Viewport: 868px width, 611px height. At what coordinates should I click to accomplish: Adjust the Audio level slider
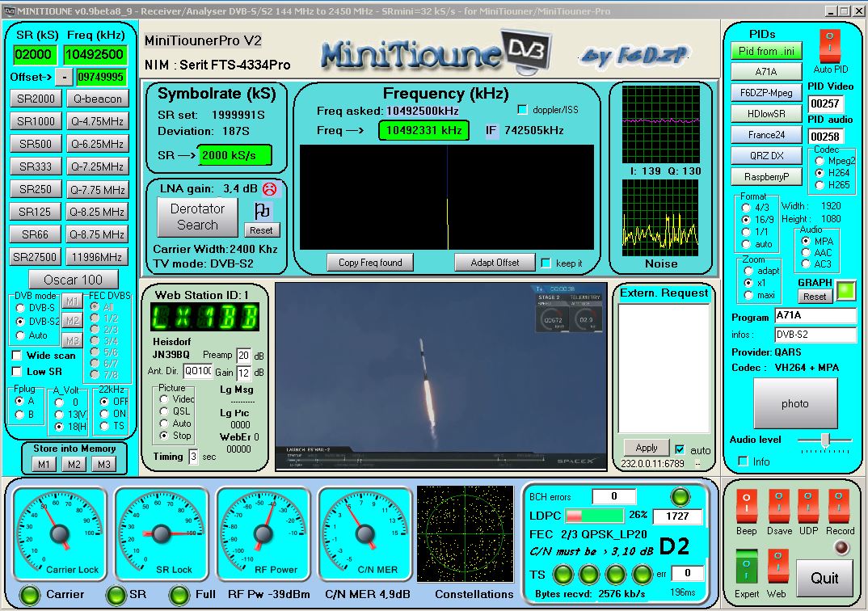pyautogui.click(x=825, y=440)
